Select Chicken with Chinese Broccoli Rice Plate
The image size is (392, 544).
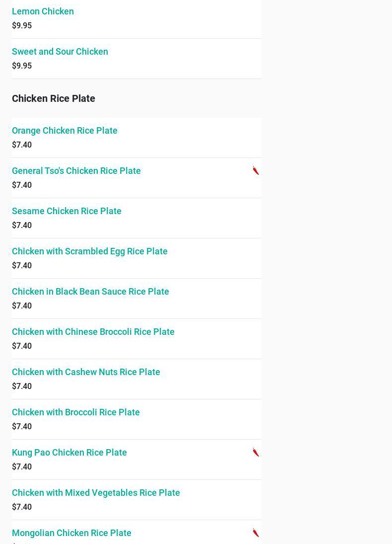click(93, 331)
